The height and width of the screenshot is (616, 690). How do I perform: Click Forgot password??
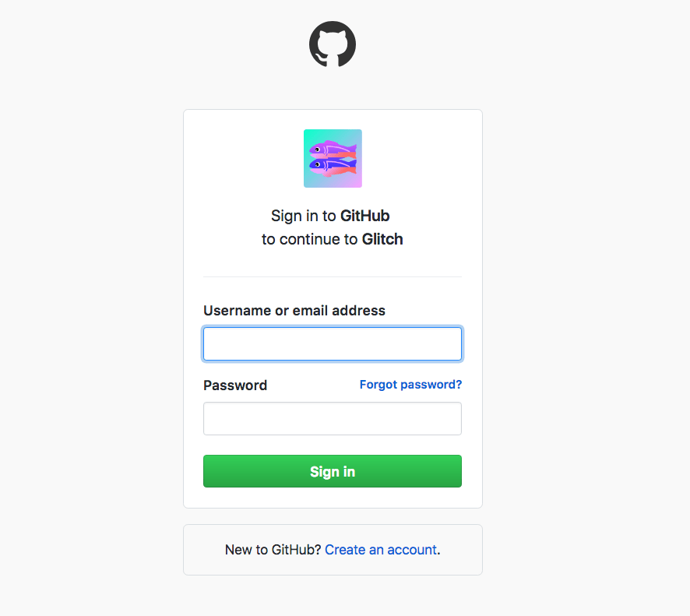click(410, 384)
